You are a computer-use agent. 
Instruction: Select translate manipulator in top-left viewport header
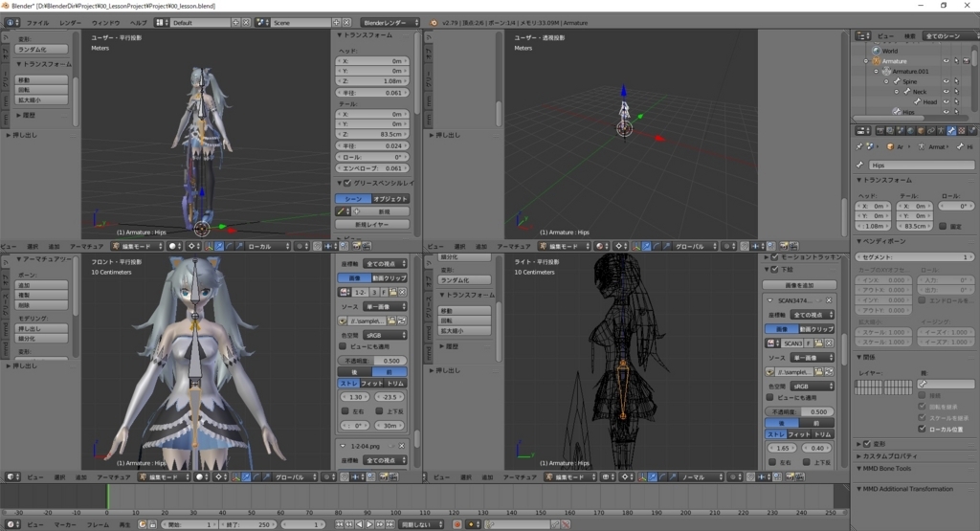[219, 246]
